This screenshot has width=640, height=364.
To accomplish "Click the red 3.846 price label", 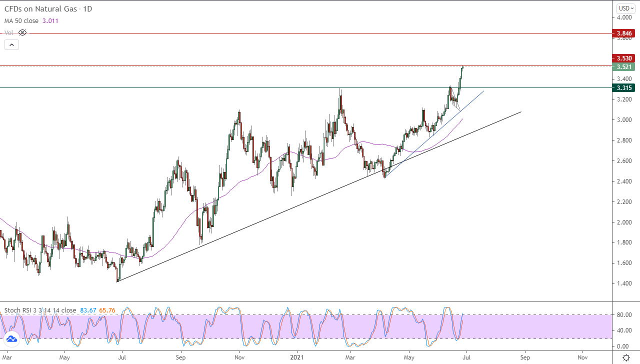I will click(x=624, y=33).
